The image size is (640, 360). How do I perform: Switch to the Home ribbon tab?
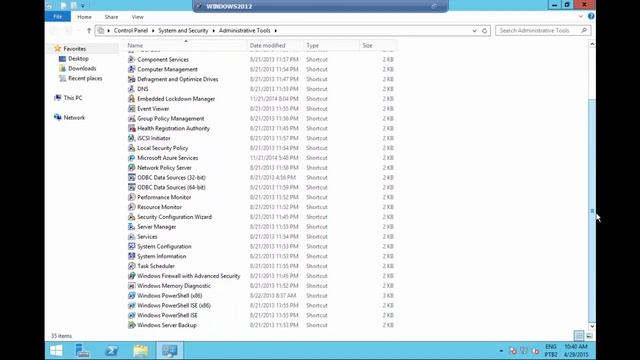(84, 17)
